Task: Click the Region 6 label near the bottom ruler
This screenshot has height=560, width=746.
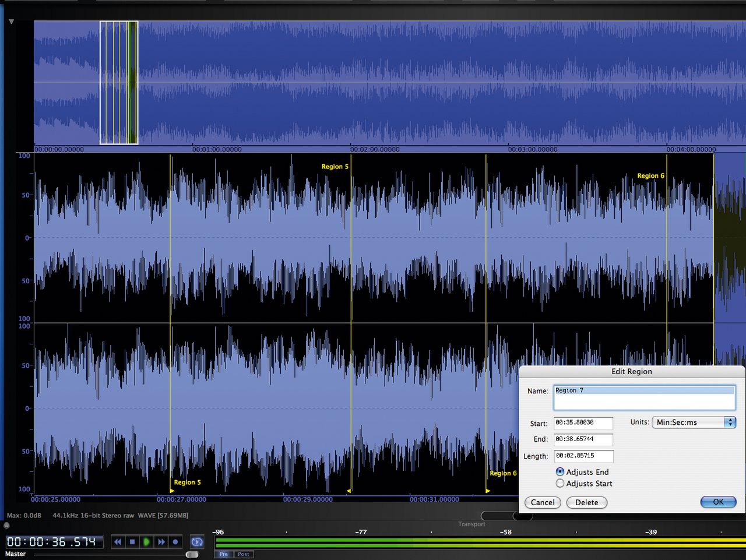Action: coord(503,473)
